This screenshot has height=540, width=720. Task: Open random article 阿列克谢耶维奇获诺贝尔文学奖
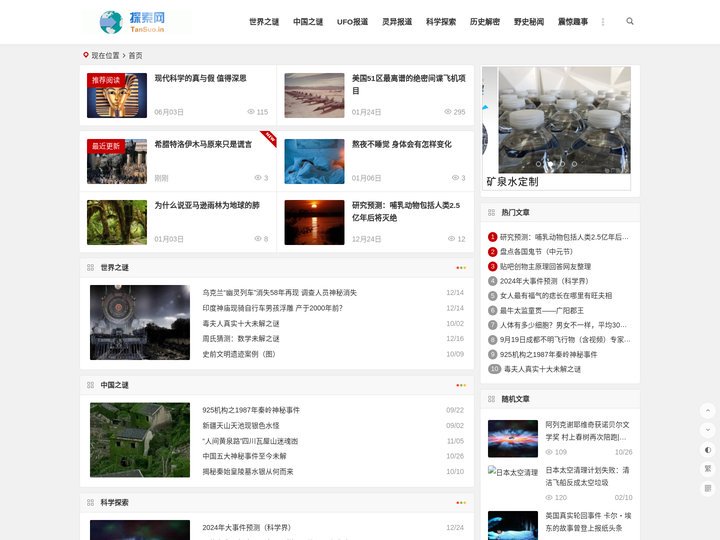pos(587,431)
